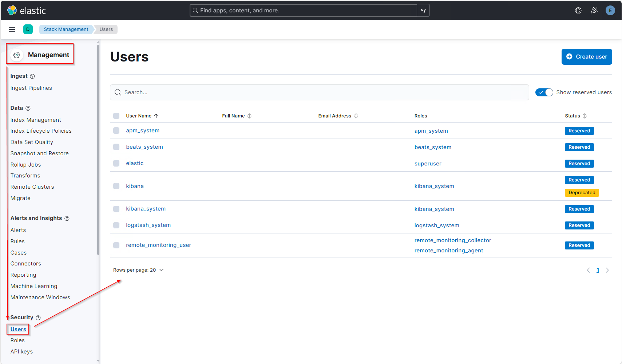
Task: Open the D space selector avatar
Action: (28, 29)
